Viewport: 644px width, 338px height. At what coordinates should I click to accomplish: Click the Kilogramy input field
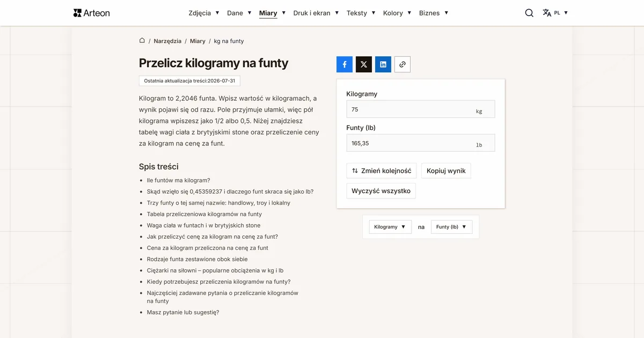coord(421,109)
